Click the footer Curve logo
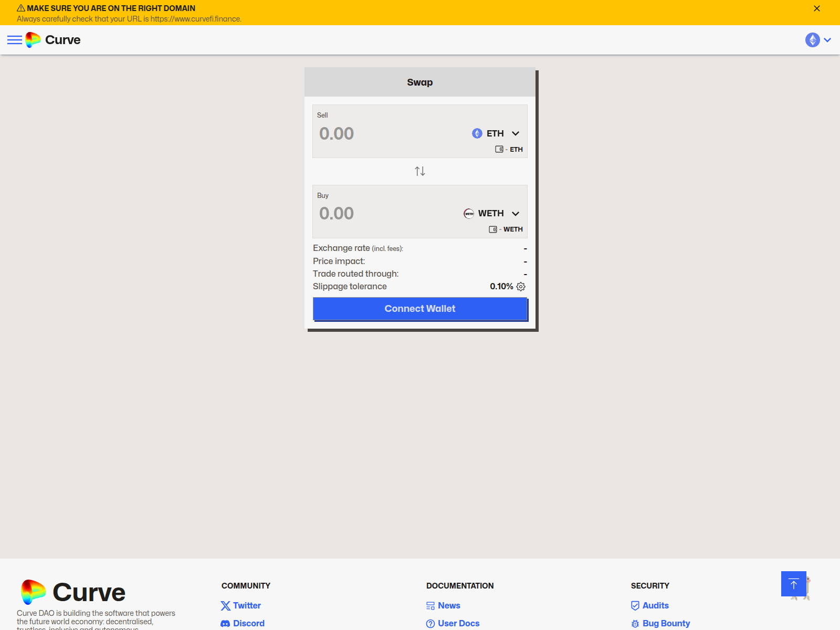This screenshot has height=630, width=840. coord(73,592)
